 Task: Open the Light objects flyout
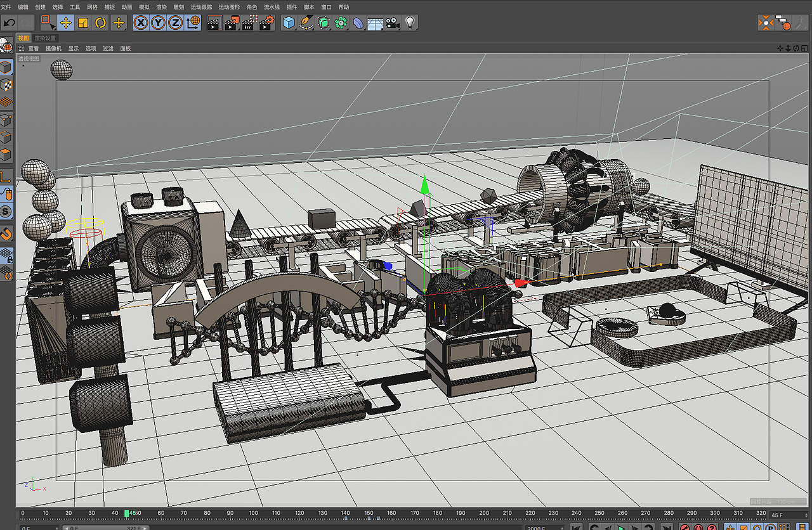point(410,23)
